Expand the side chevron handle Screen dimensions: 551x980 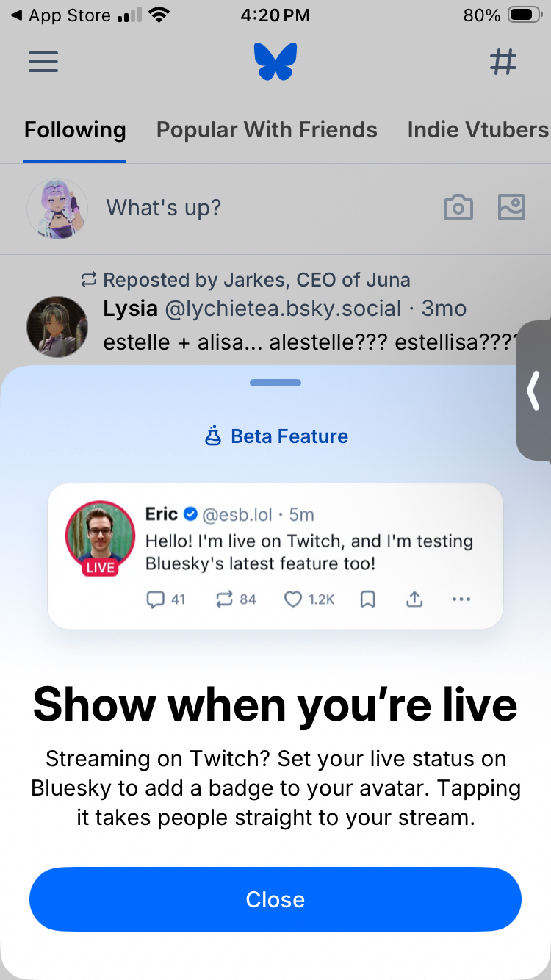tap(534, 391)
